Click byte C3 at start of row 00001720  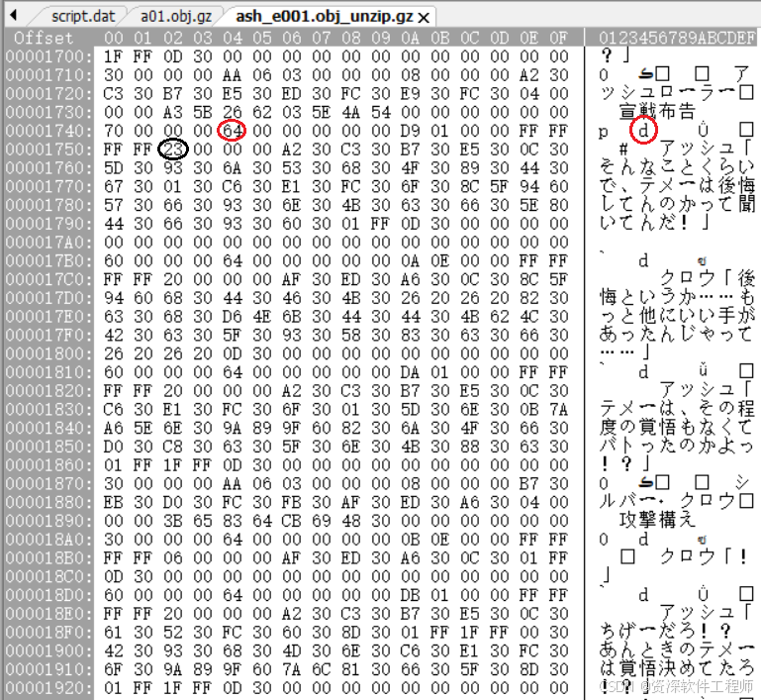(x=113, y=93)
